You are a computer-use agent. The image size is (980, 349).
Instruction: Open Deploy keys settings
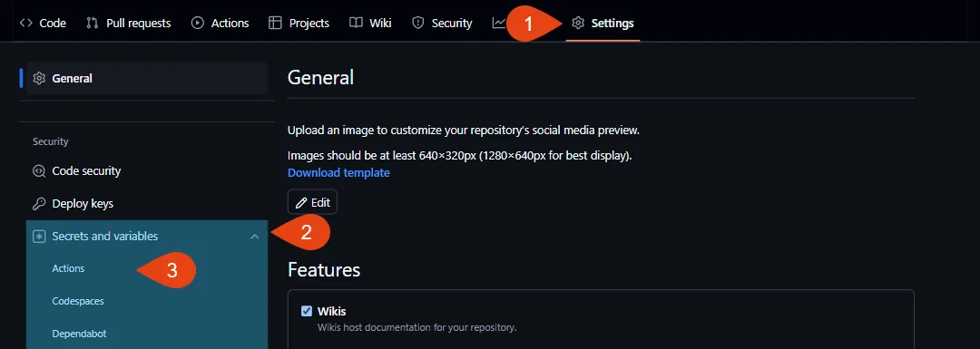(147, 204)
